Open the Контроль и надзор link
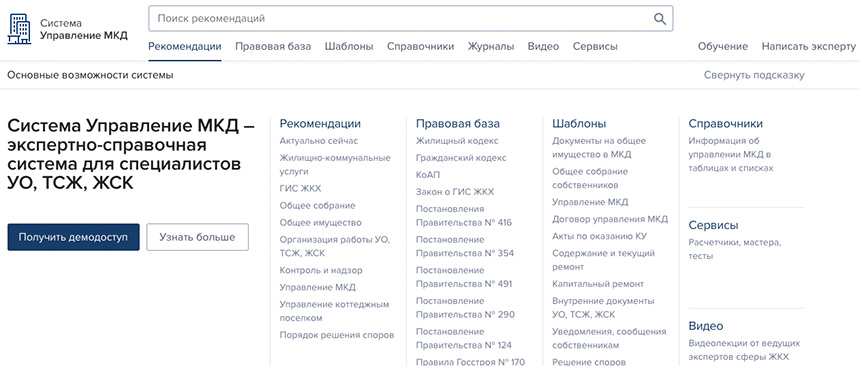The image size is (860, 370). (x=321, y=270)
